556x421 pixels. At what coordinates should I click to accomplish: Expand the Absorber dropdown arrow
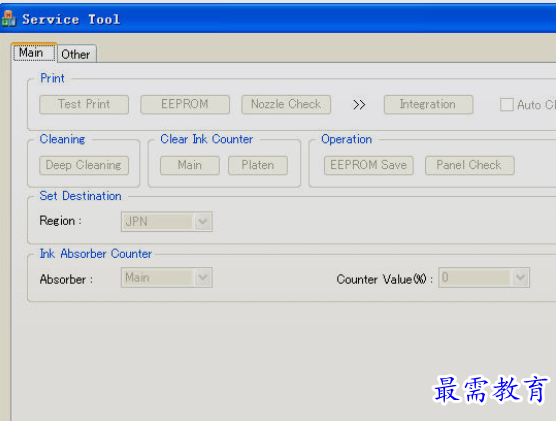(x=203, y=277)
